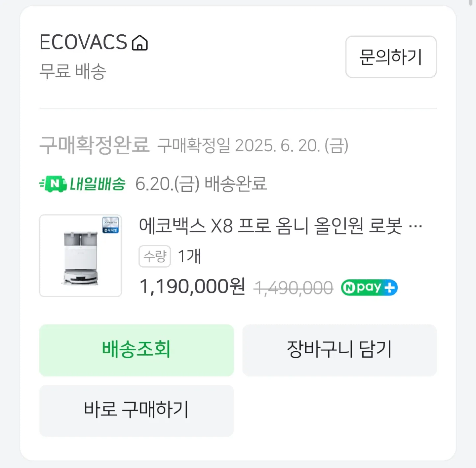The image size is (476, 468).
Task: Add item via 장바구니 담기 button
Action: [x=339, y=350]
